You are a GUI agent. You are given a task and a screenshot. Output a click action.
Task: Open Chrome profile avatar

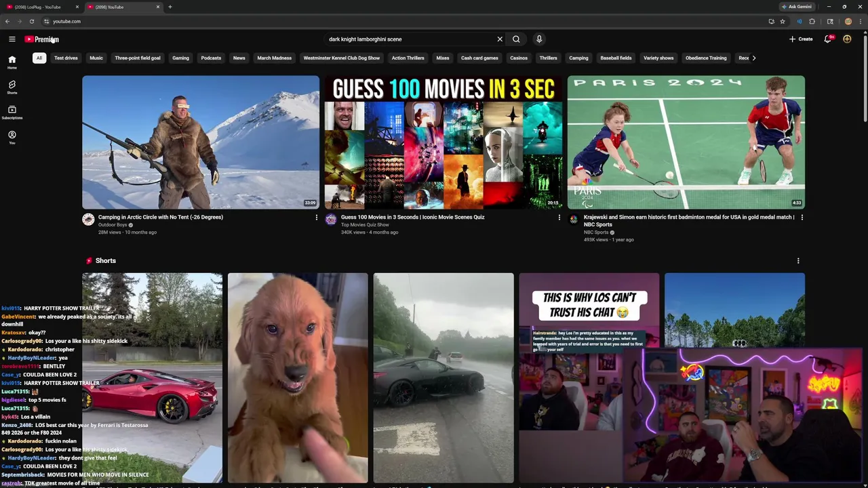848,21
